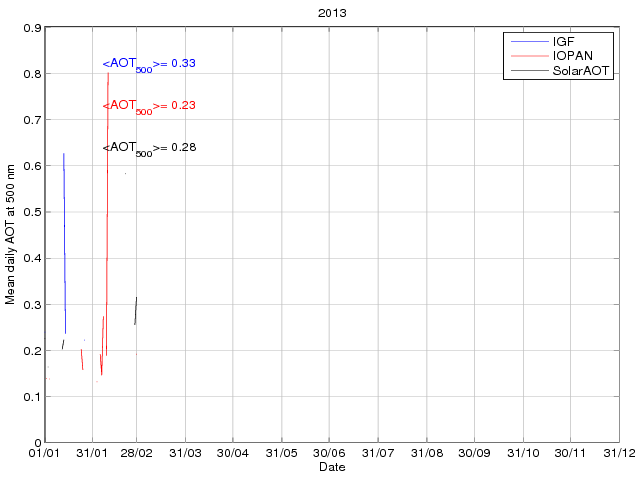
Task: Select the IOPAN legend entry
Action: tap(572, 56)
